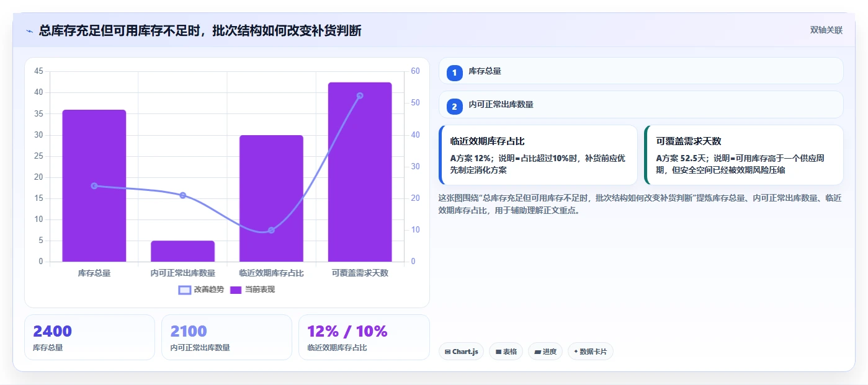Click the number 1 badge

(454, 73)
